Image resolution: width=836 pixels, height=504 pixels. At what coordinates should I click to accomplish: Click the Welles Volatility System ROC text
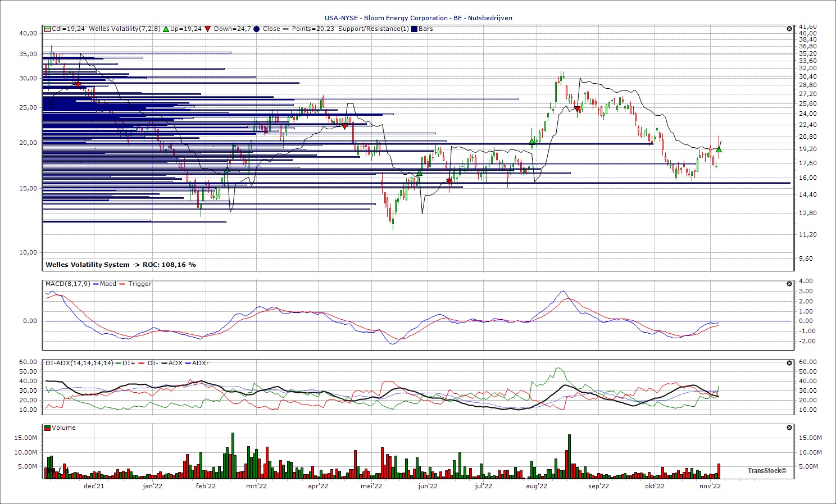point(121,265)
